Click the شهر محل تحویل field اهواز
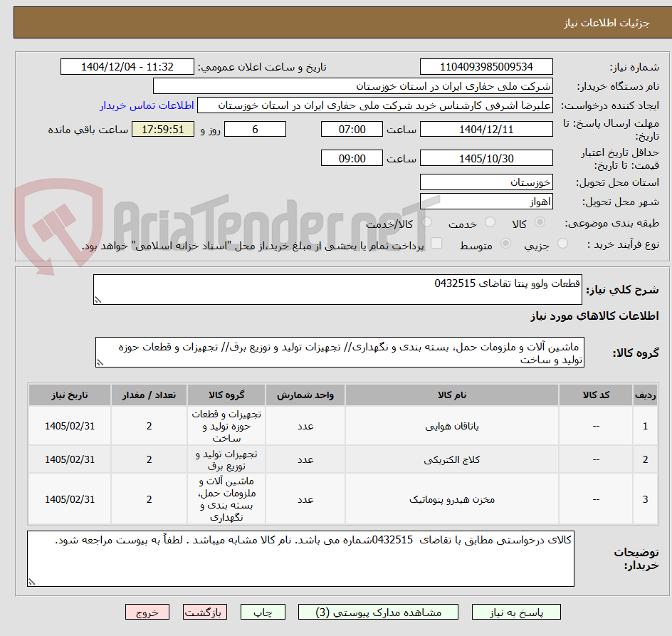Screen dimensions: 672x636 486,202
